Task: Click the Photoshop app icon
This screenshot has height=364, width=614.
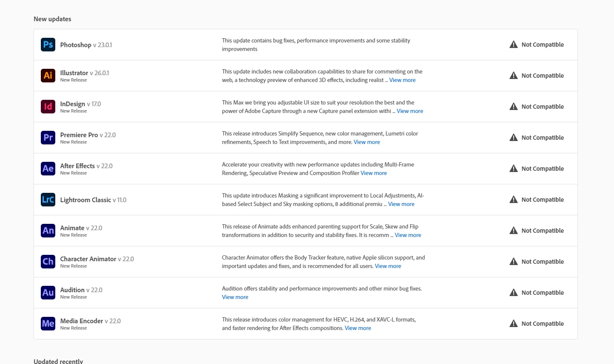Action: [48, 45]
